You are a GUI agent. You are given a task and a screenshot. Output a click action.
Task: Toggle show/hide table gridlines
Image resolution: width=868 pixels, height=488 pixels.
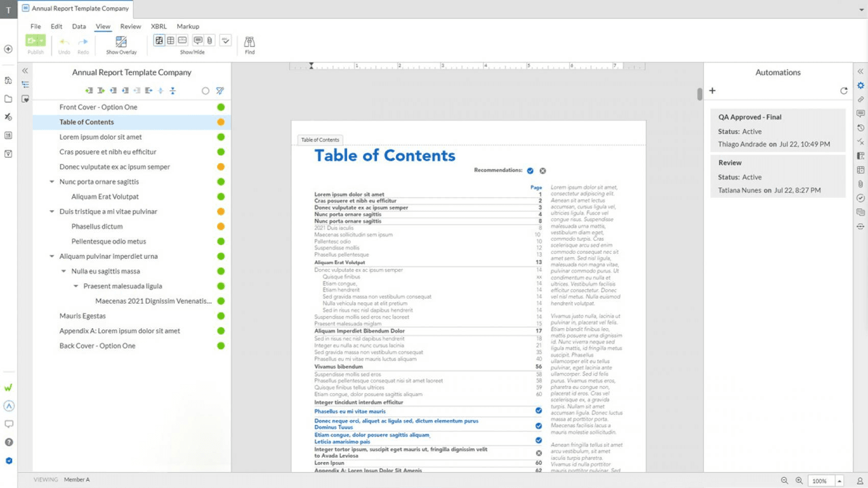click(x=171, y=40)
